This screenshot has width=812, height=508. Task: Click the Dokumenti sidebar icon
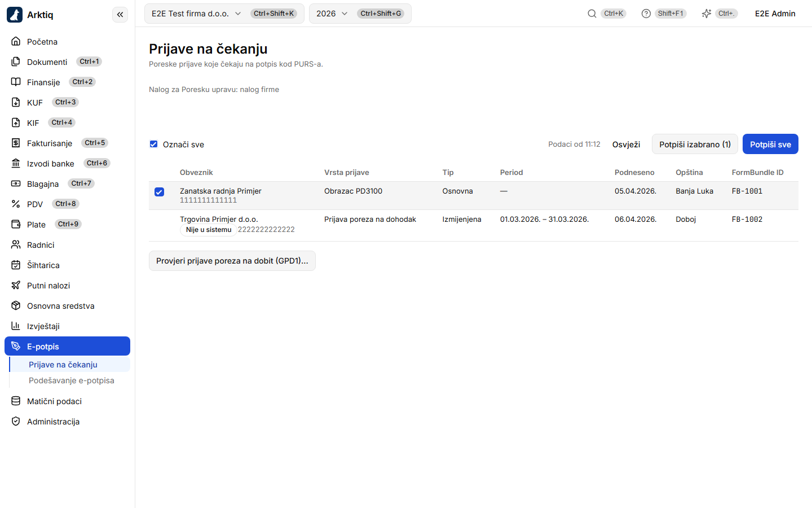(x=16, y=62)
